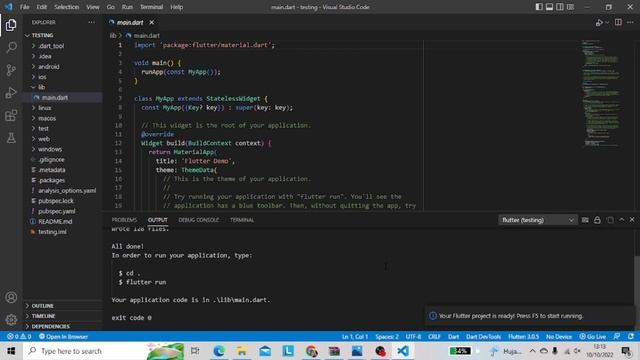
Task: Click Dart DevTools in status bar
Action: tap(483, 337)
